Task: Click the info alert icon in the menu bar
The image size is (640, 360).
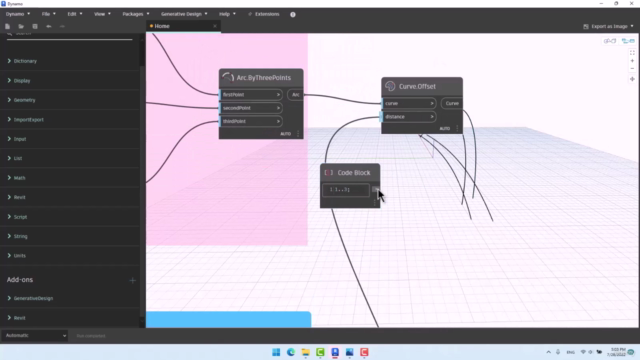Action: 293,14
